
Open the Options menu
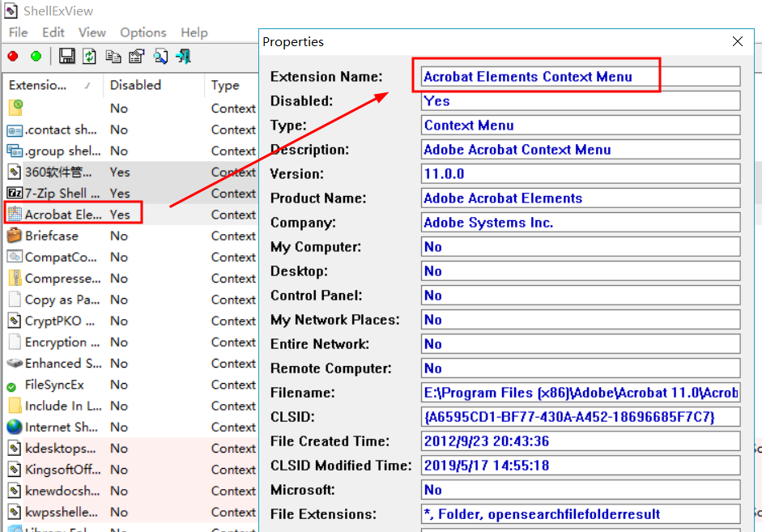(143, 32)
